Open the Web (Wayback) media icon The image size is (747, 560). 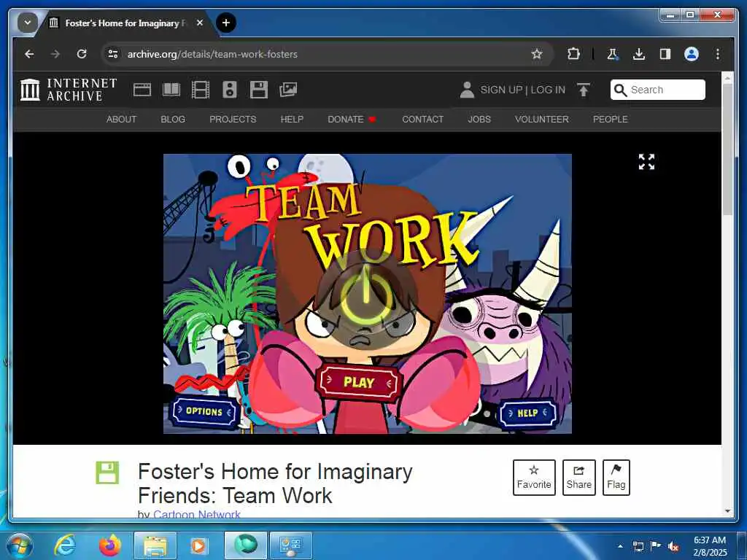coord(142,90)
